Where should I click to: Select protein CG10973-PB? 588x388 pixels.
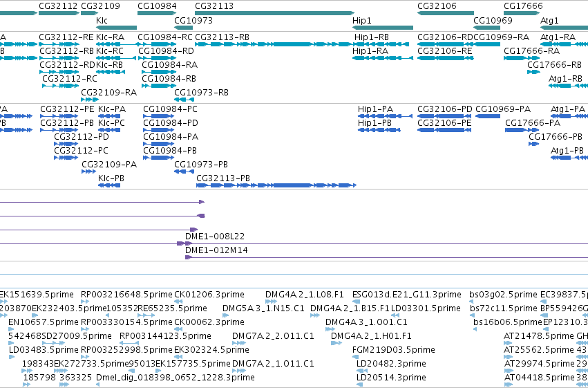[x=201, y=165]
